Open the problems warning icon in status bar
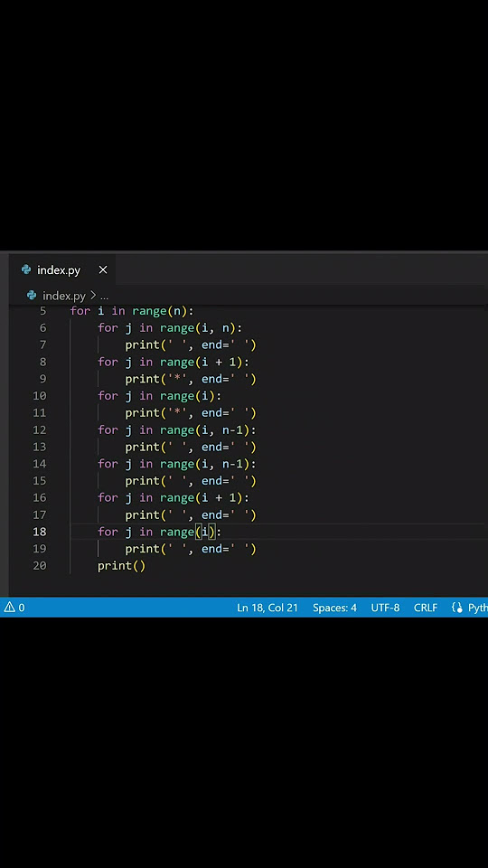 9,608
